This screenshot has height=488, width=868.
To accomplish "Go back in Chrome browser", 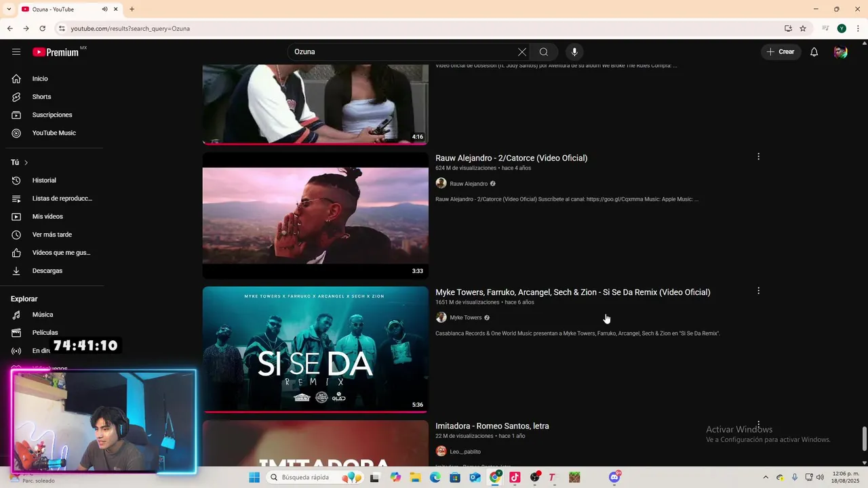I will click(x=9, y=28).
